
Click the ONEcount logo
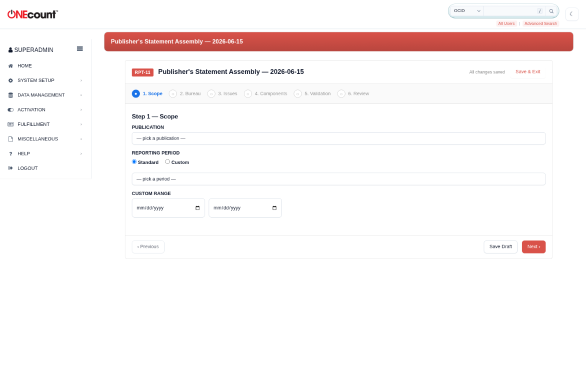tap(33, 14)
